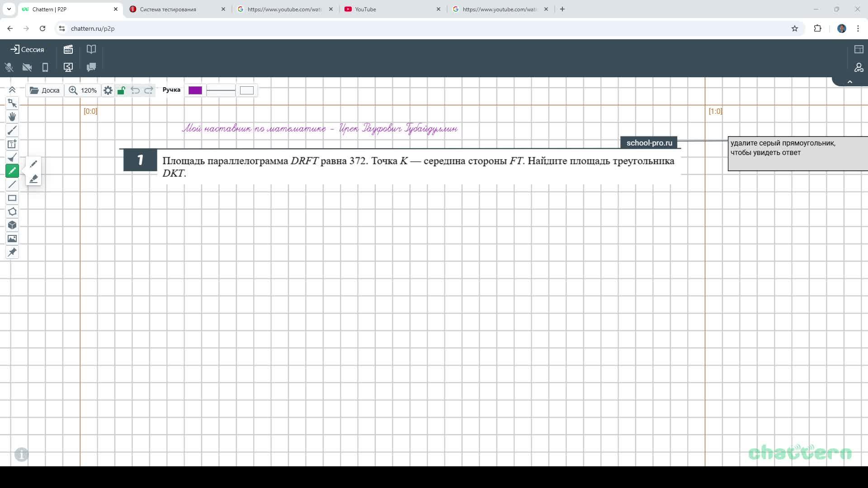
Task: Click the address bar with chattern.ru/p2p
Action: click(x=429, y=28)
